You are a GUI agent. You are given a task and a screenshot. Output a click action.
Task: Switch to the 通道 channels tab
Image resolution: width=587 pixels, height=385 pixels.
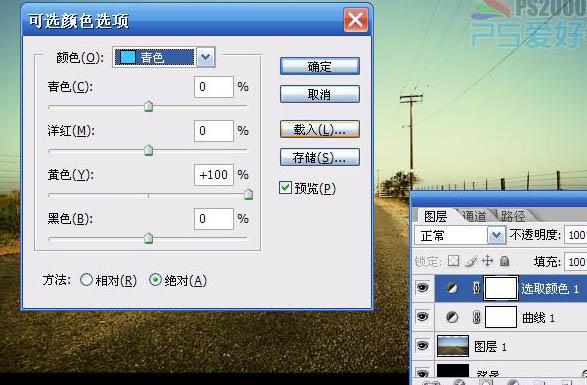pos(474,216)
